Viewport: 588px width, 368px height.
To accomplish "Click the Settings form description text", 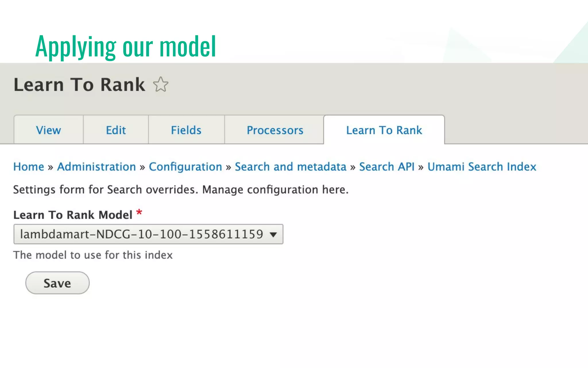I will click(181, 190).
